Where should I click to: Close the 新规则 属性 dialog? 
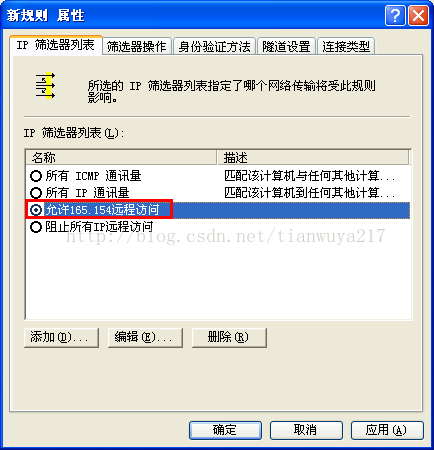[x=418, y=15]
